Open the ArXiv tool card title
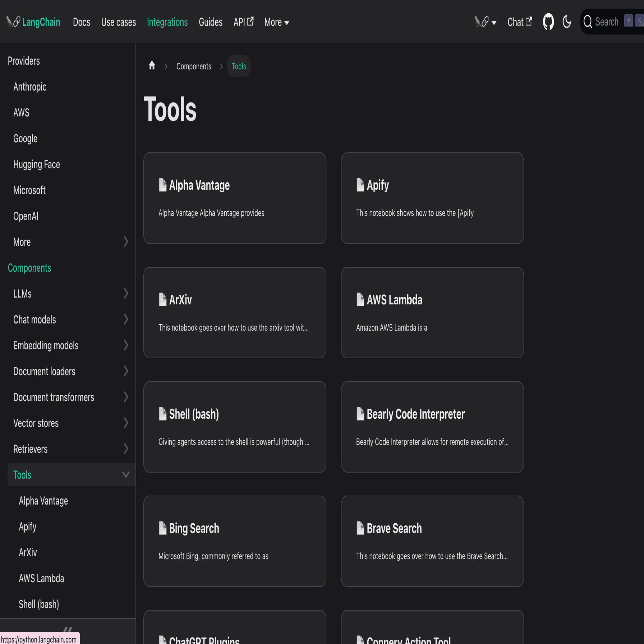644x644 pixels. (x=180, y=300)
